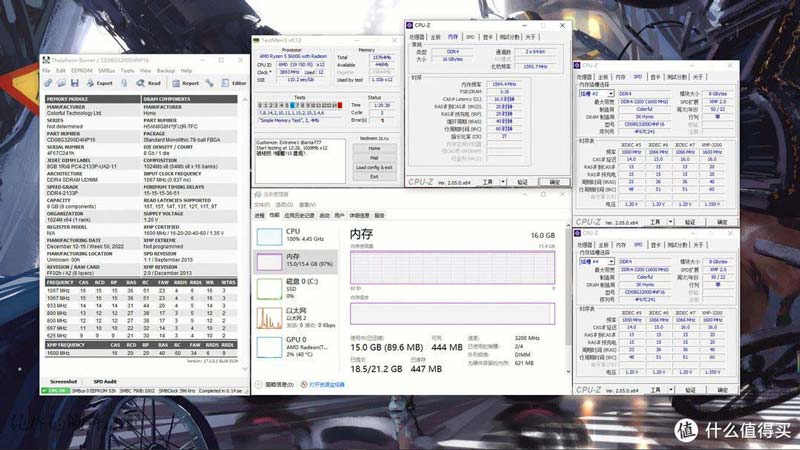Open slot selector 插槽 #2 dropdown in CPU-Z
This screenshot has height=450, width=800.
(x=595, y=94)
